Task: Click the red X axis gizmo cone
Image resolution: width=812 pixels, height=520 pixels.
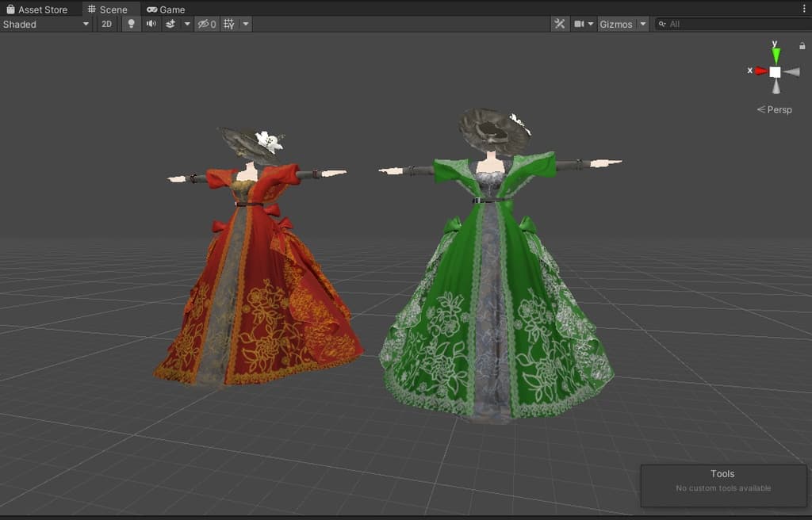Action: coord(760,71)
